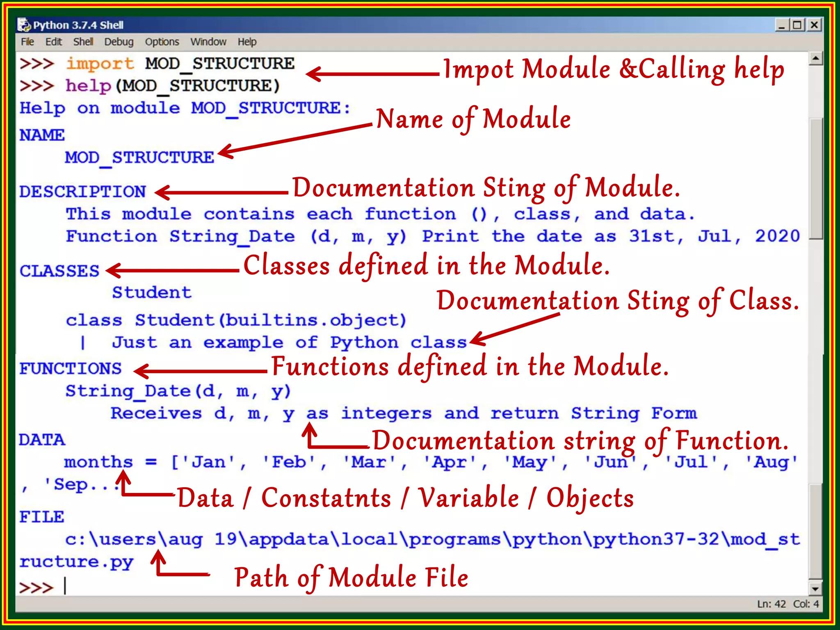
Task: Click the 'String_Date(d, m, y)' function signature
Action: tap(178, 392)
